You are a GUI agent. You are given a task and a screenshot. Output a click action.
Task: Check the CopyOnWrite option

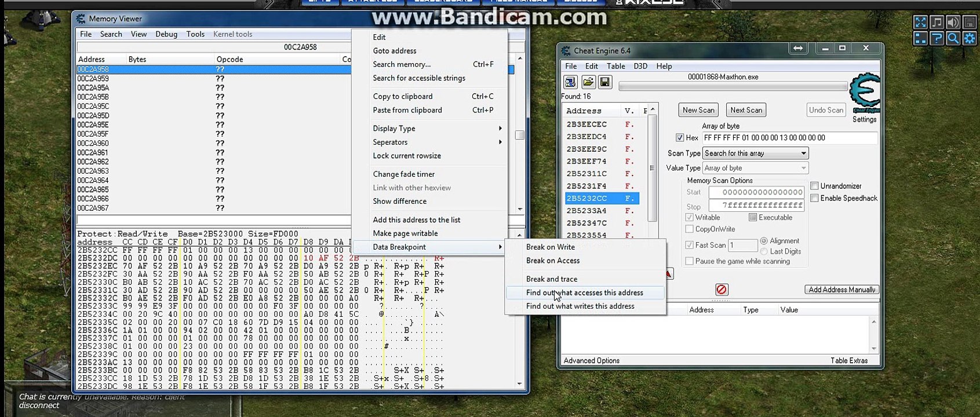point(690,229)
